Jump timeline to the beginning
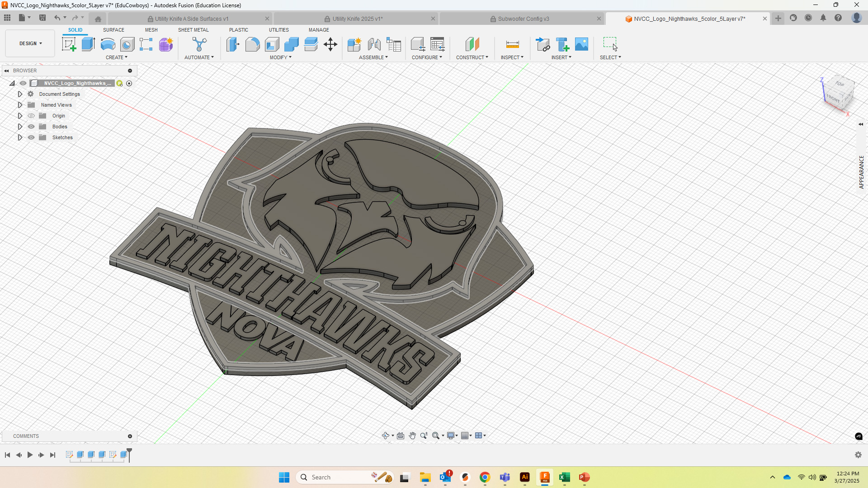Image resolution: width=868 pixels, height=488 pixels. pos(7,455)
